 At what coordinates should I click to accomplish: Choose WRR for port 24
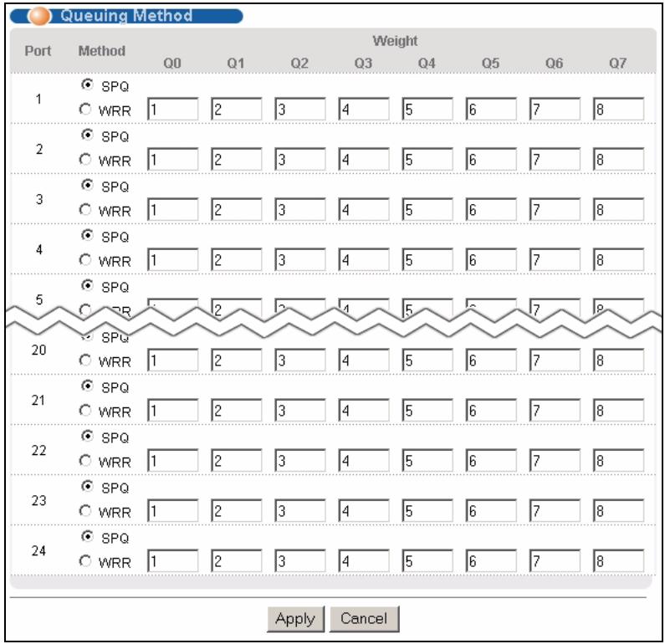85,561
